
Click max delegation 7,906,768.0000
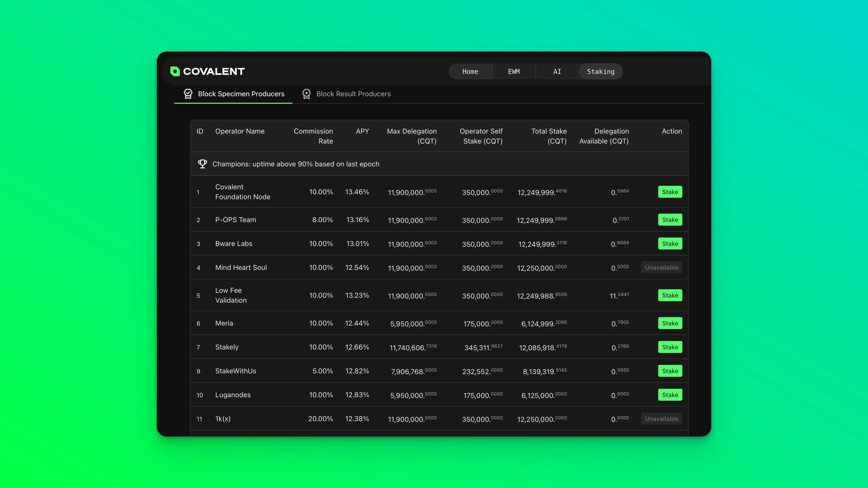click(x=414, y=371)
